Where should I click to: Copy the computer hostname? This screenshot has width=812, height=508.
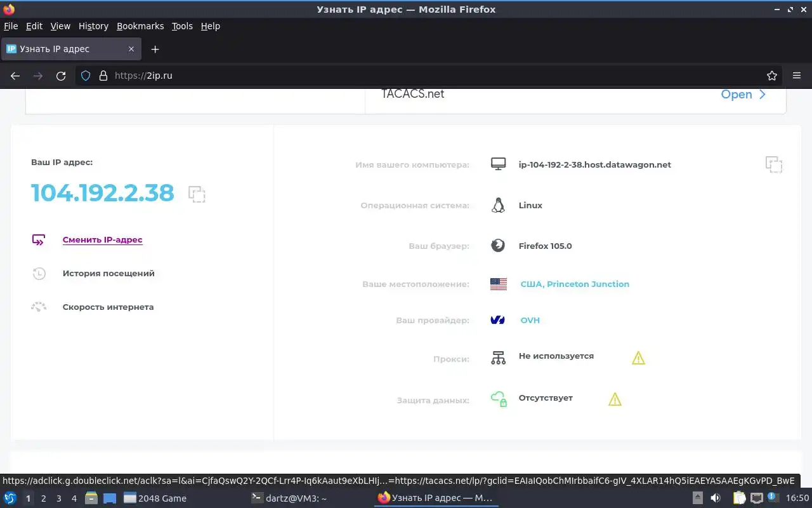point(773,164)
